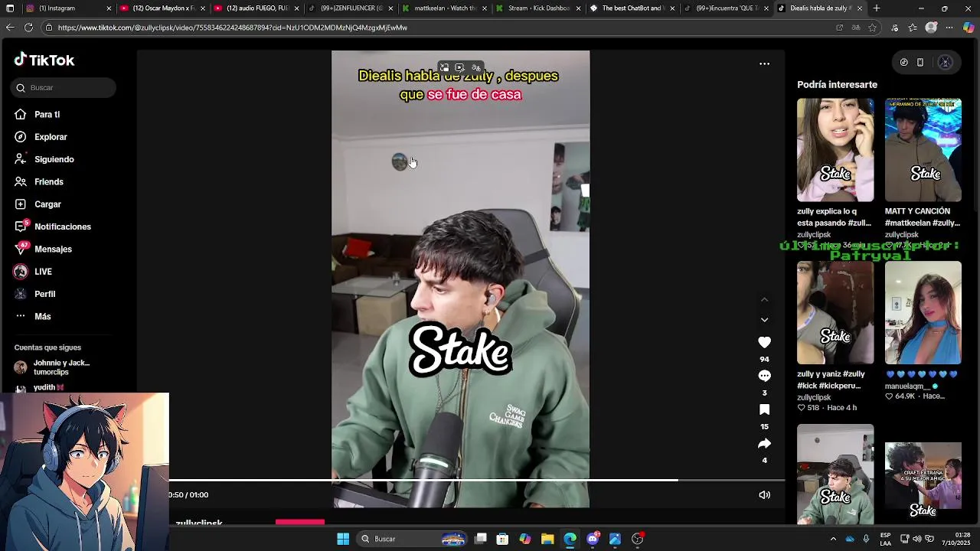Open the comments bubble icon
This screenshot has height=551, width=980.
[x=764, y=376]
